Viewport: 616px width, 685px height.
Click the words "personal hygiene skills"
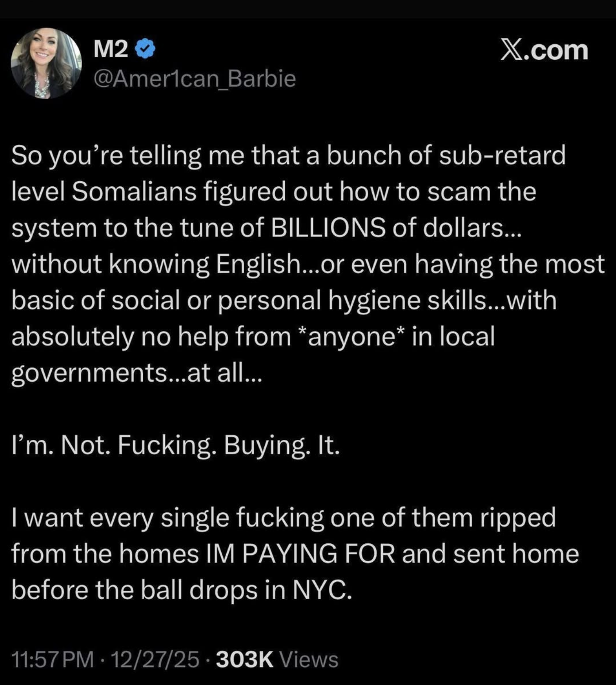tap(352, 300)
